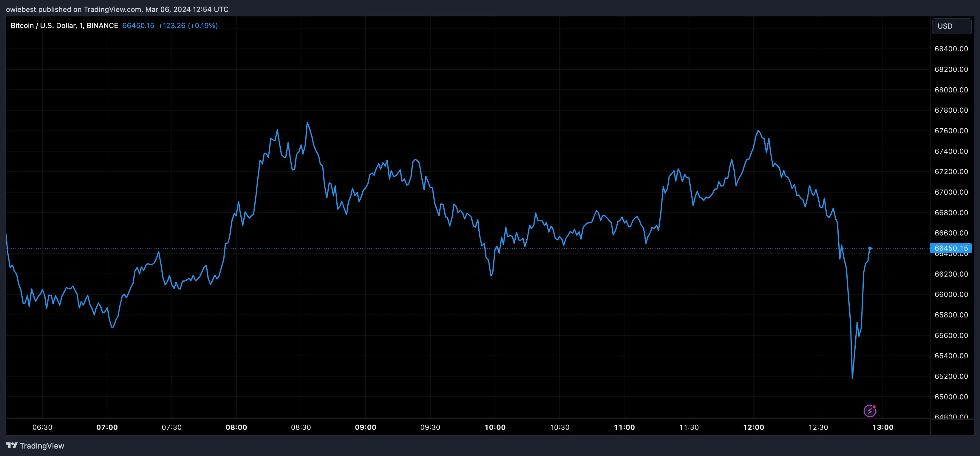The image size is (980, 456).
Task: Click the dotted current-price line across the chart
Action: tap(457, 248)
